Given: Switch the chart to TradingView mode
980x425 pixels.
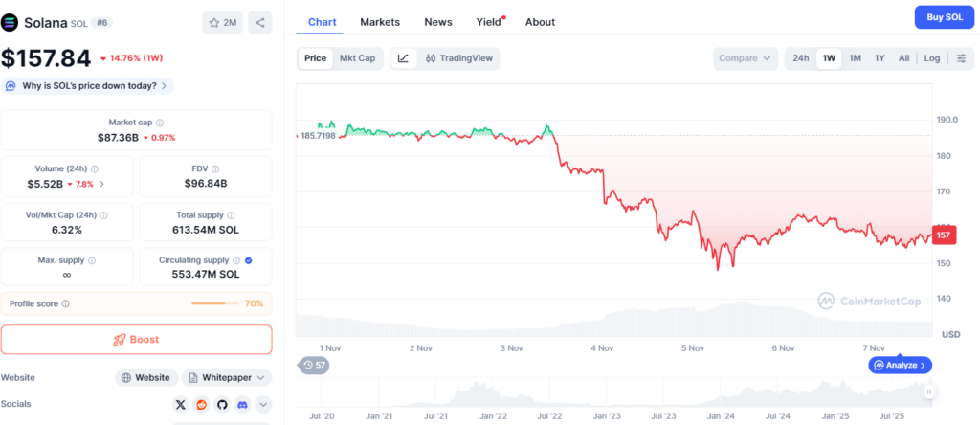Looking at the screenshot, I should (x=459, y=58).
